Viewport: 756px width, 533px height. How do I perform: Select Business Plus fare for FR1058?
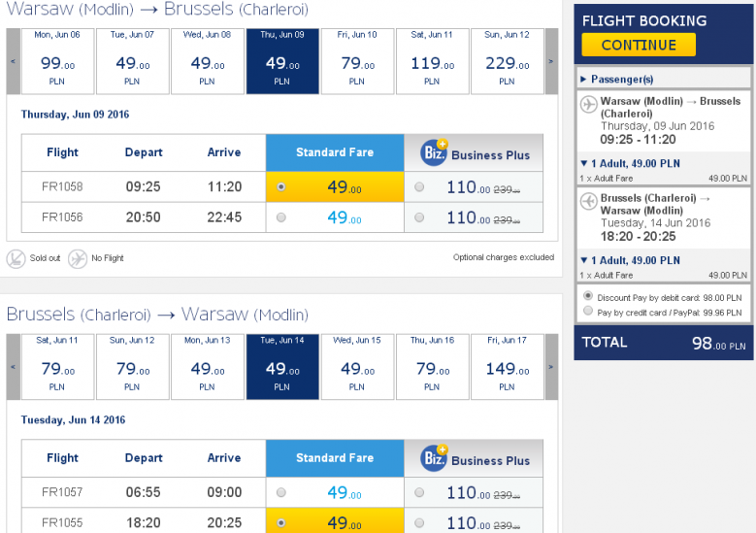point(419,186)
